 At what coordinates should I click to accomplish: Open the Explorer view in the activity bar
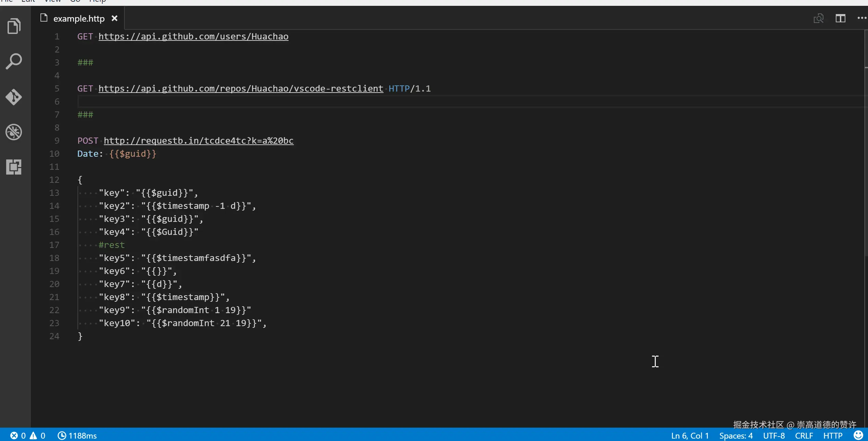pyautogui.click(x=14, y=26)
